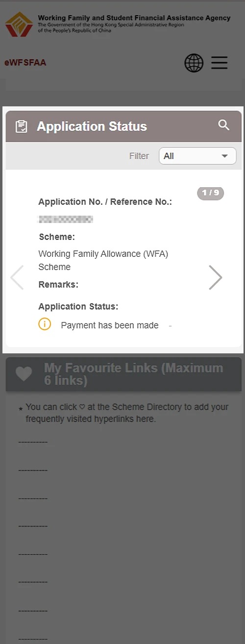Click the Payment has been made status
This screenshot has width=245, height=644.
(x=110, y=325)
